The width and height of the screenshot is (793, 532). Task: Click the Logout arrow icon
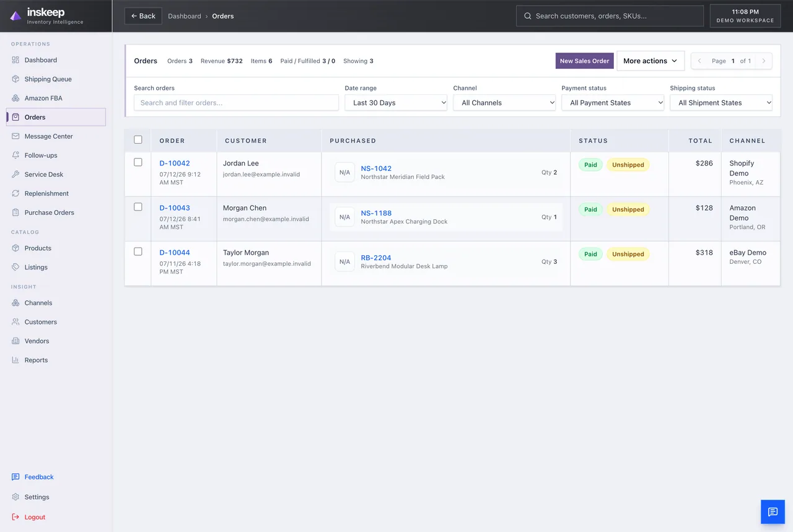tap(16, 517)
